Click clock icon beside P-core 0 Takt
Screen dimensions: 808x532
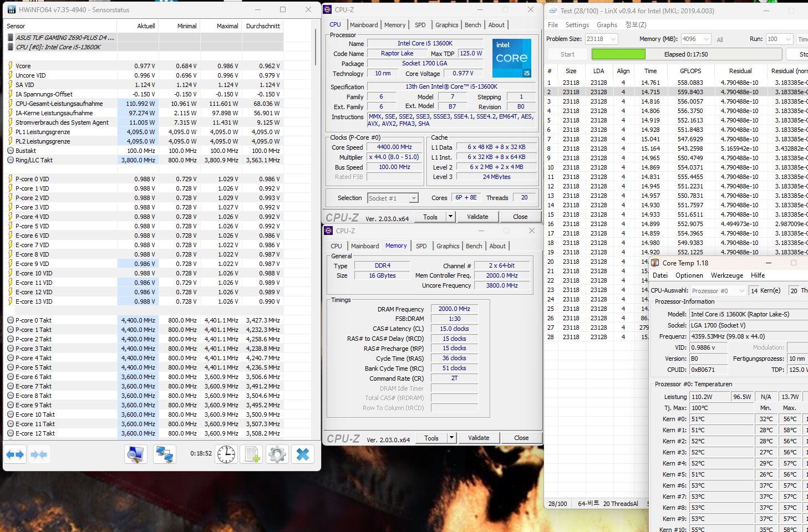click(11, 320)
